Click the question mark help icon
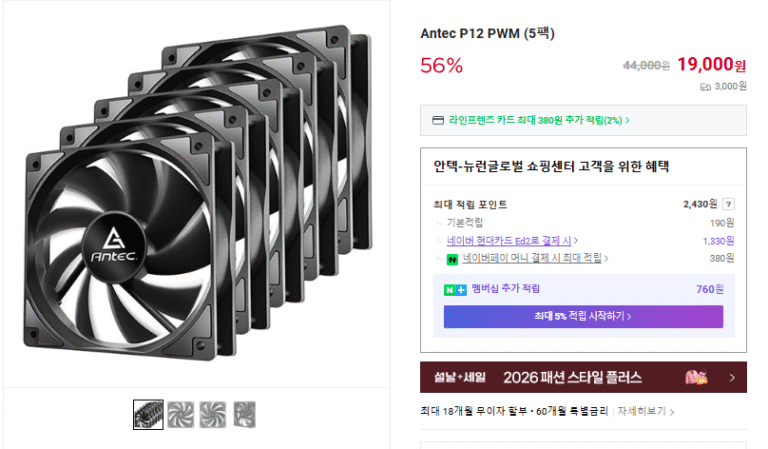This screenshot has width=768, height=449. pyautogui.click(x=728, y=204)
